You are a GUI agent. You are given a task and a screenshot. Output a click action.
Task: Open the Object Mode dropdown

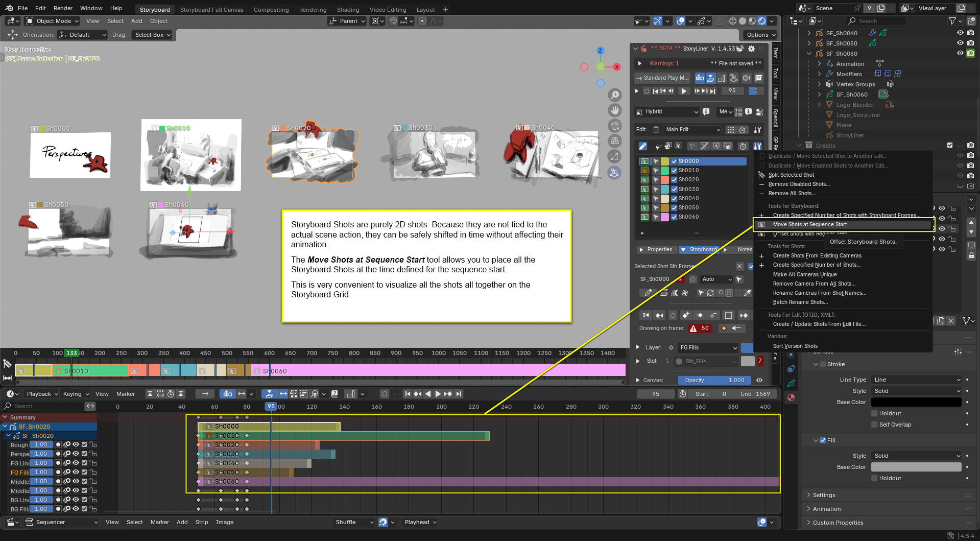pyautogui.click(x=52, y=21)
